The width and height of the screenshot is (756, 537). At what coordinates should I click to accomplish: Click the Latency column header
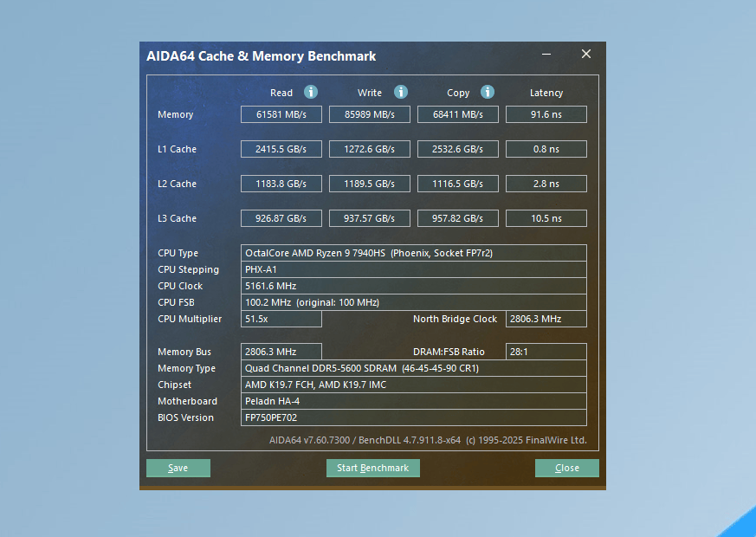546,93
